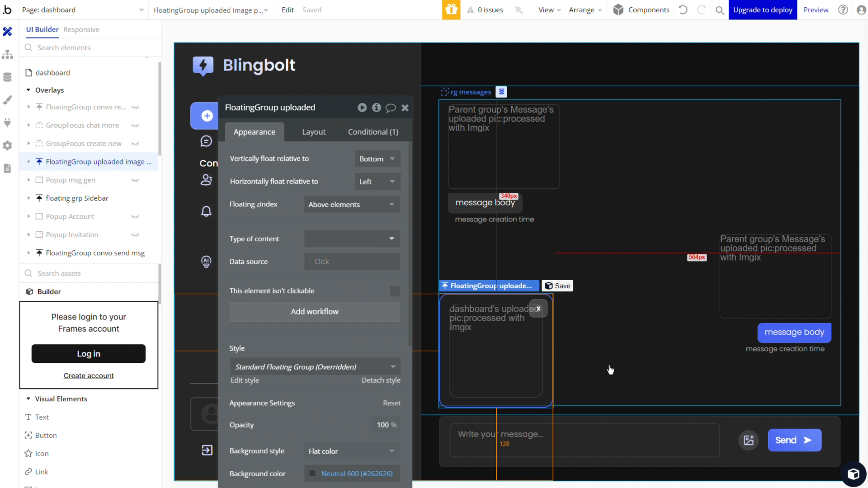This screenshot has width=868, height=488.
Task: Toggle visibility eye for GroupFocus chat more
Action: (x=135, y=126)
